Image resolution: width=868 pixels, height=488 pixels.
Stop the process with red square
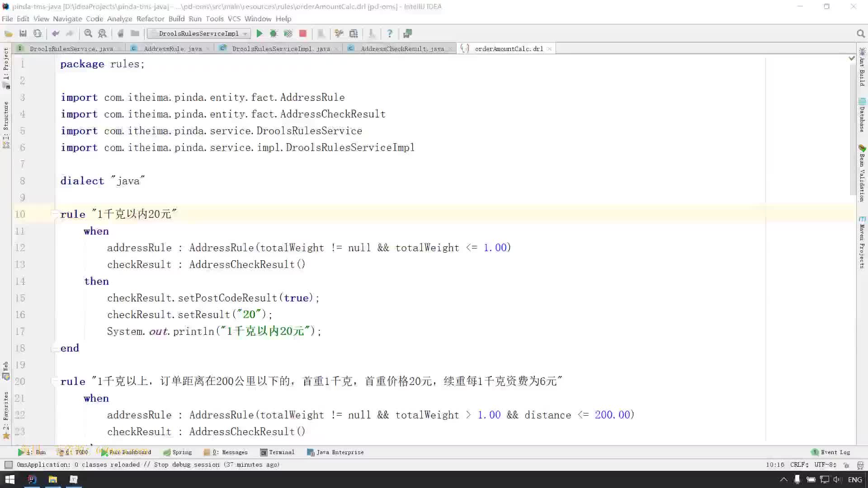click(x=303, y=33)
